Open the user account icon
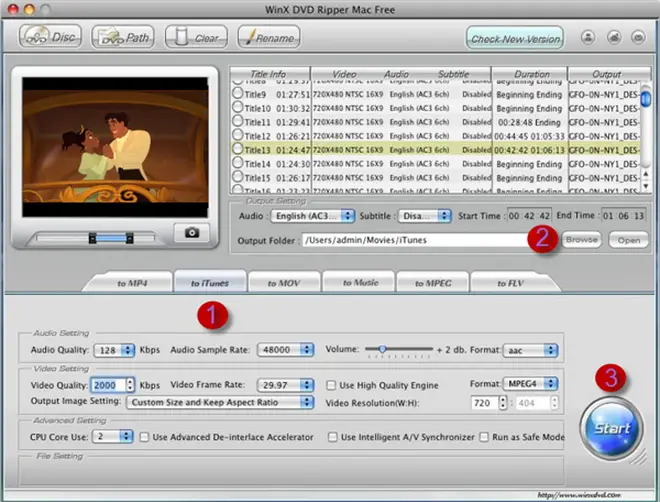Viewport: 660px width, 502px height. [x=588, y=37]
